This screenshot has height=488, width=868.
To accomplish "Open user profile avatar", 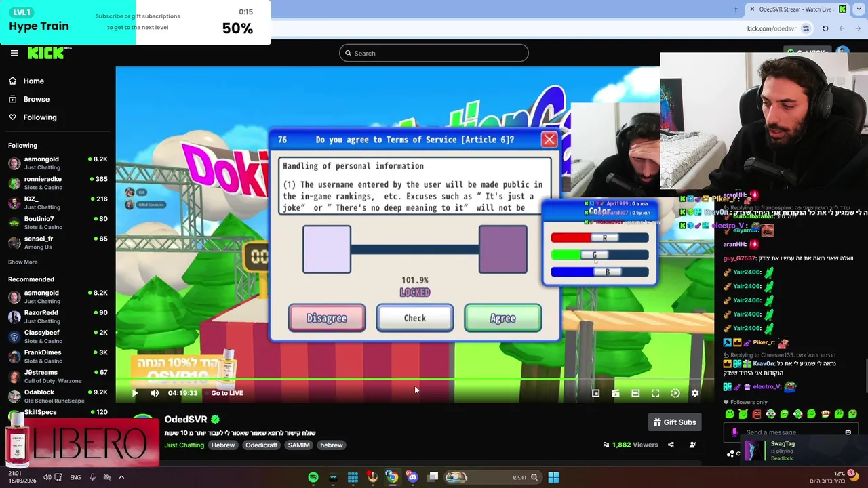I will pyautogui.click(x=842, y=53).
